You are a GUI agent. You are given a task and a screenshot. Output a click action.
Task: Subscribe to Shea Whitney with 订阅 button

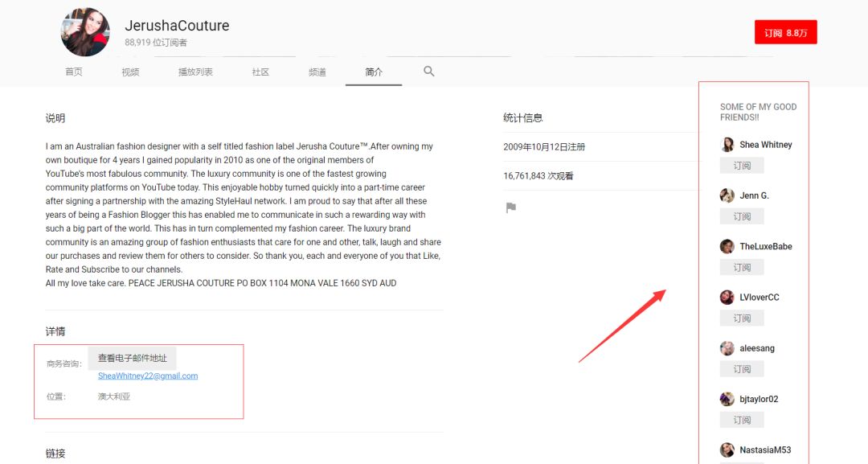pyautogui.click(x=742, y=166)
